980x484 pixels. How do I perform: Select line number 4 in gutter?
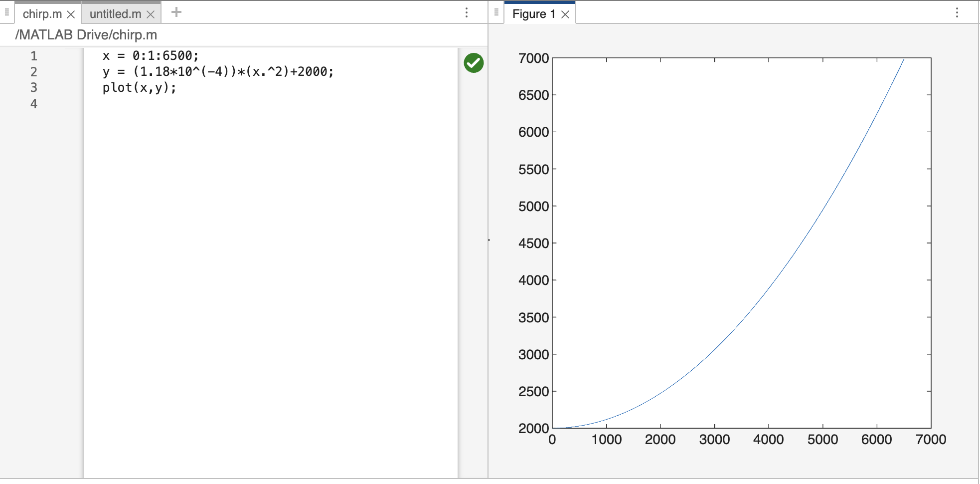(x=34, y=104)
